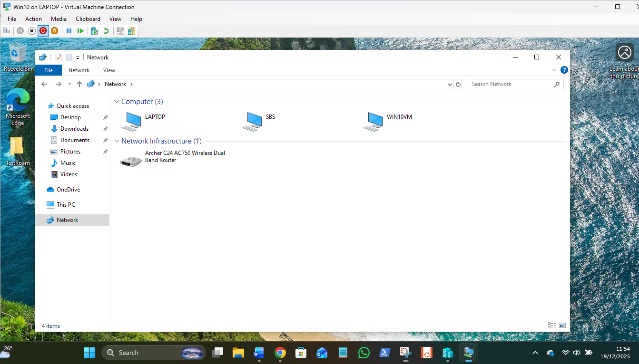Switch to large icons view layout
The height and width of the screenshot is (364, 639).
pyautogui.click(x=562, y=326)
